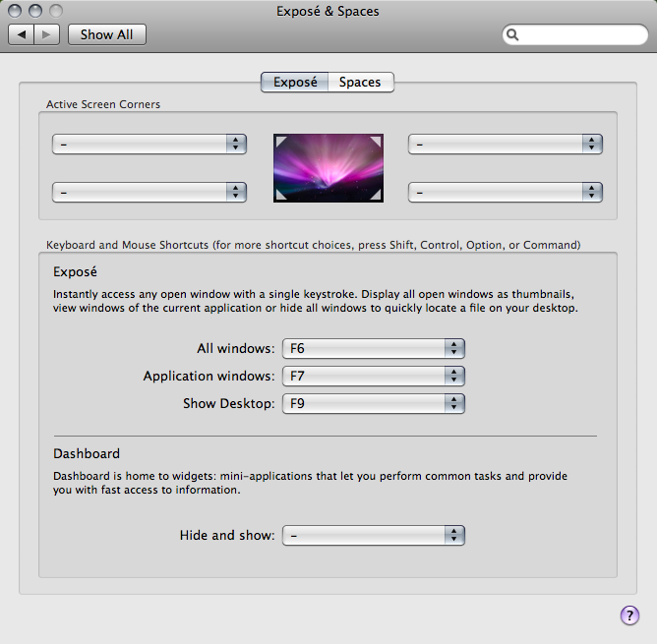Viewport: 657px width, 644px height.
Task: Click the Hide and show stepper arrows
Action: coord(454,535)
